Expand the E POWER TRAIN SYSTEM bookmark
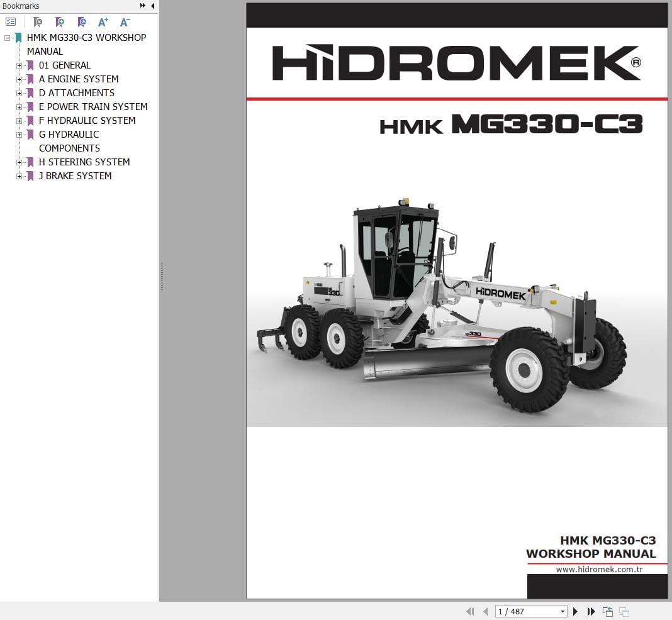This screenshot has height=620, width=672. 19,107
